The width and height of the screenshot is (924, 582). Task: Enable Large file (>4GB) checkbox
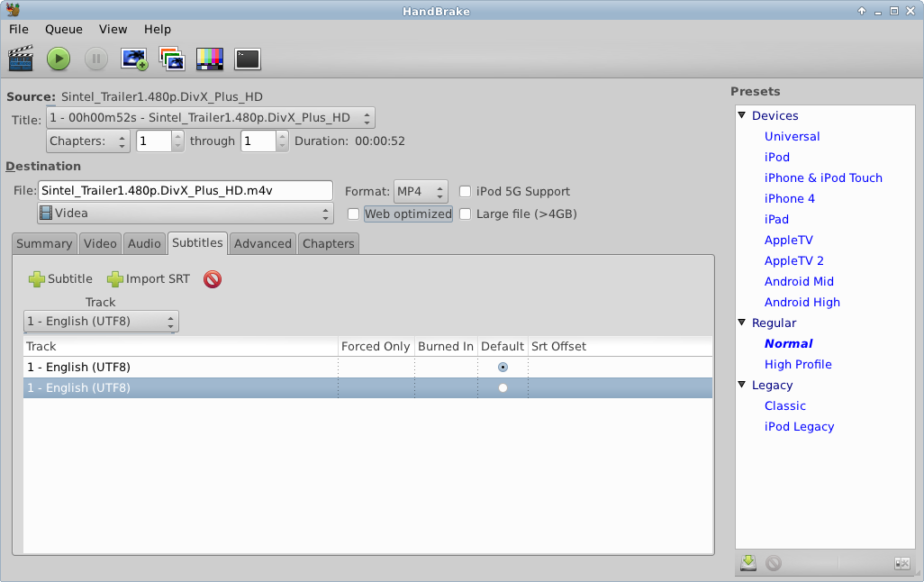tap(466, 214)
